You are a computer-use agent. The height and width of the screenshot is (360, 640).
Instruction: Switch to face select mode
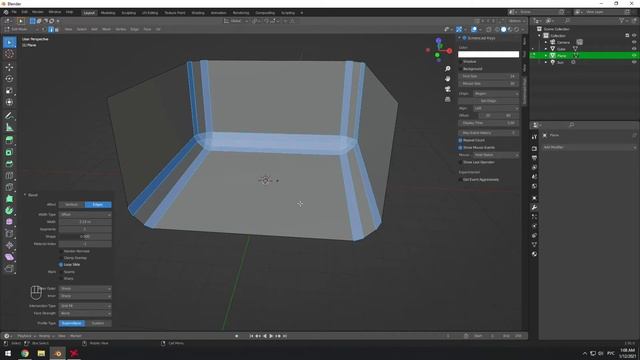pyautogui.click(x=56, y=29)
